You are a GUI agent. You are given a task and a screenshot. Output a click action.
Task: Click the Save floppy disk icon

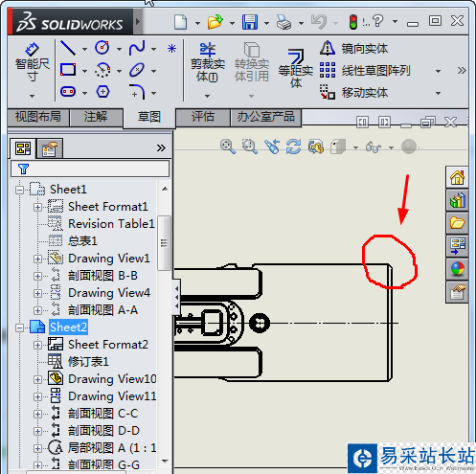[250, 22]
